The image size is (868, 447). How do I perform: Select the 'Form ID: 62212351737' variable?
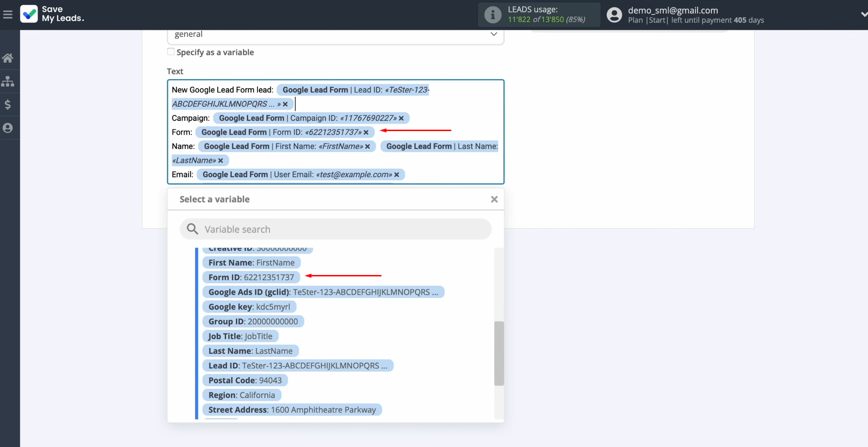click(251, 277)
